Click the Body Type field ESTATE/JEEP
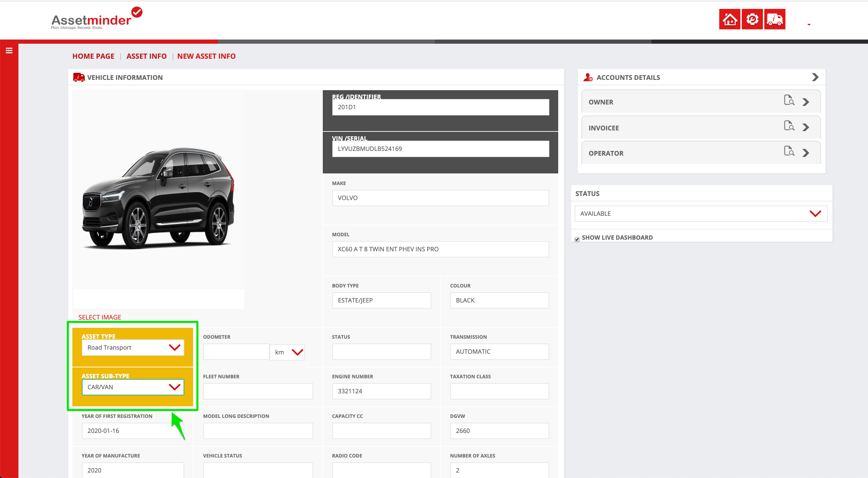This screenshot has height=478, width=868. tap(381, 300)
